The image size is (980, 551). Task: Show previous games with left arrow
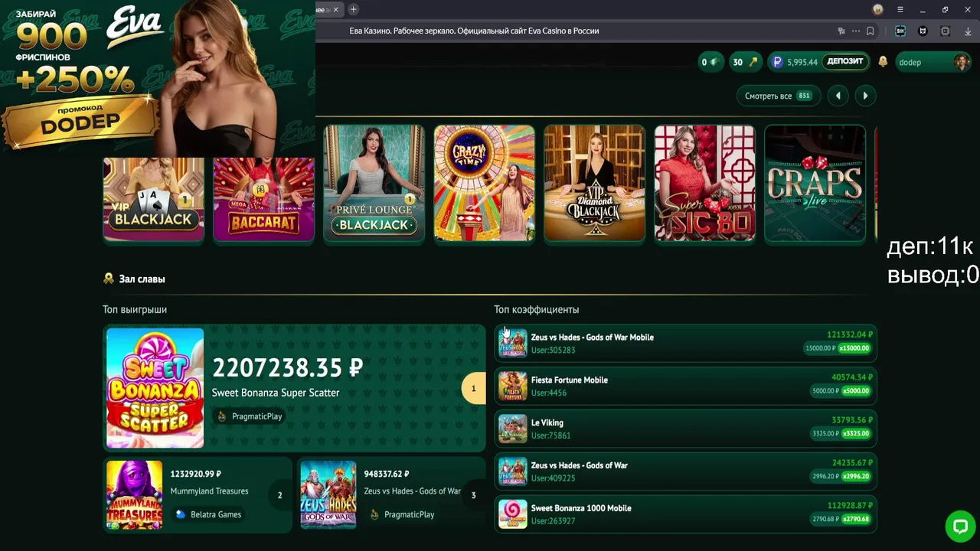tap(838, 96)
